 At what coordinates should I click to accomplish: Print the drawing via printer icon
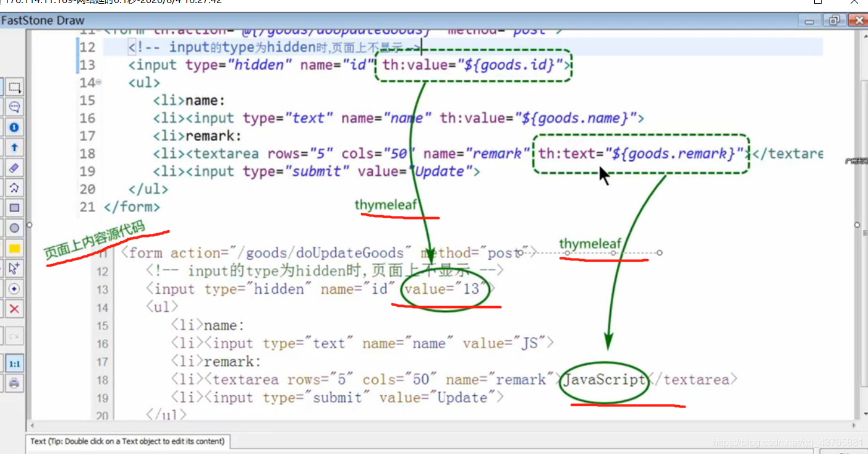(14, 384)
